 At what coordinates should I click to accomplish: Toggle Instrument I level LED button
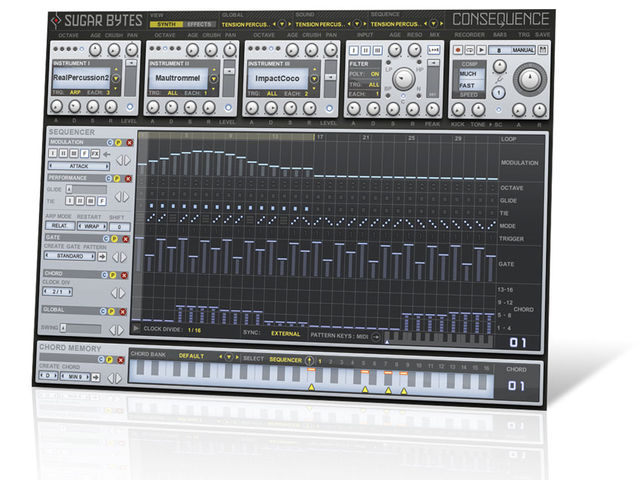(x=130, y=107)
